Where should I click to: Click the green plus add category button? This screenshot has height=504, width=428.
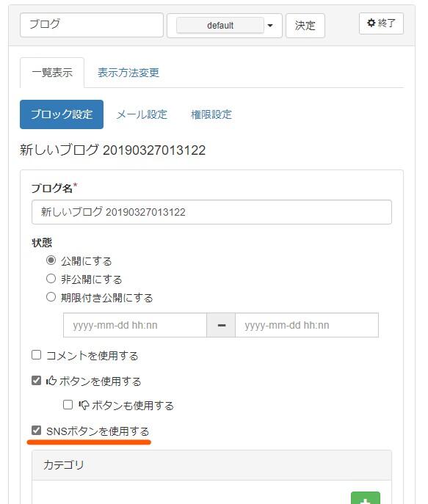[366, 498]
